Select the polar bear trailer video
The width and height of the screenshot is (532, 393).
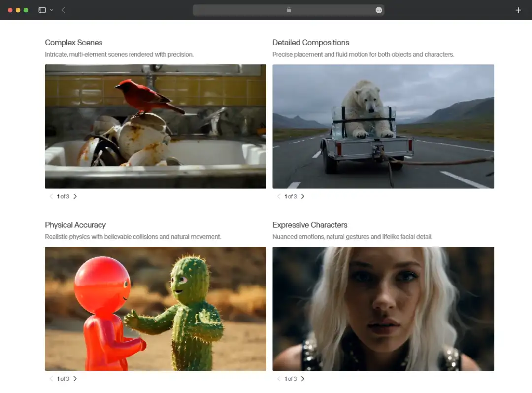[383, 126]
